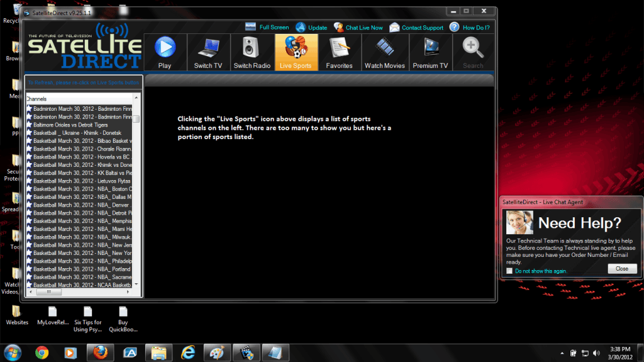Select the NBA Miami channel

pyautogui.click(x=79, y=229)
